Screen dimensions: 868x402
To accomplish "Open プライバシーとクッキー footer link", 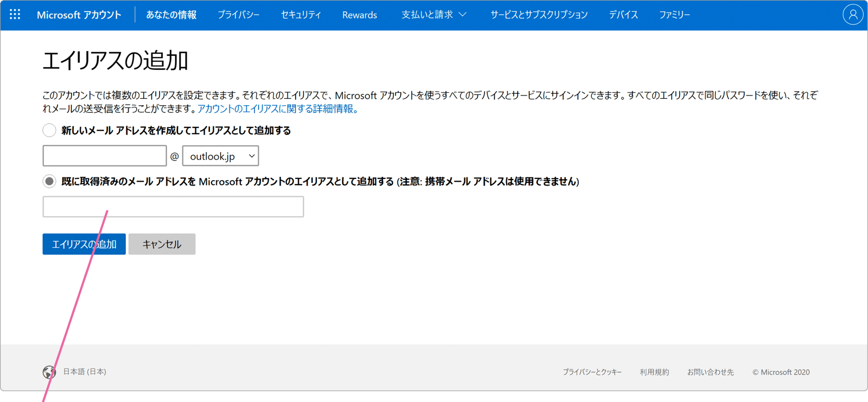I will click(x=592, y=372).
